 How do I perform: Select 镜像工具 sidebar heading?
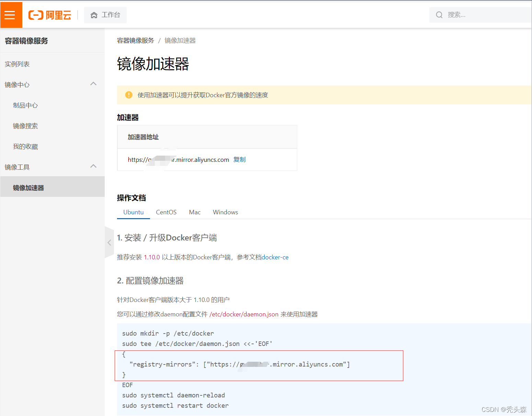(17, 167)
